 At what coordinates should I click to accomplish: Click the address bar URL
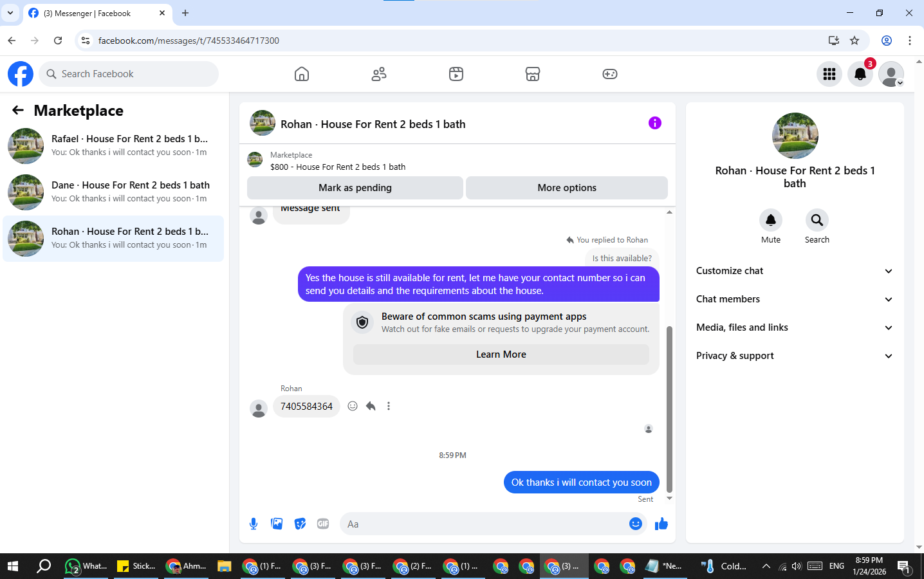(x=189, y=41)
